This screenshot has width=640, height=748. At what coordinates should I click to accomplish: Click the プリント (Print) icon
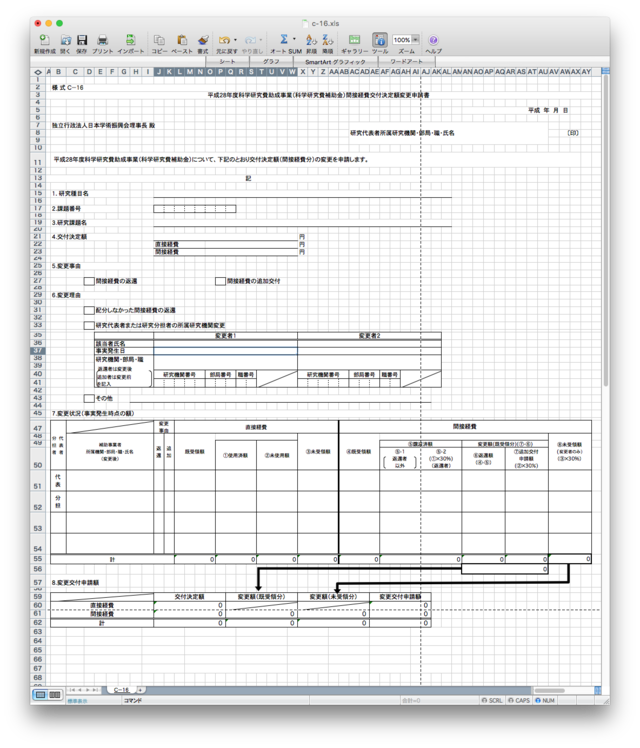[103, 40]
